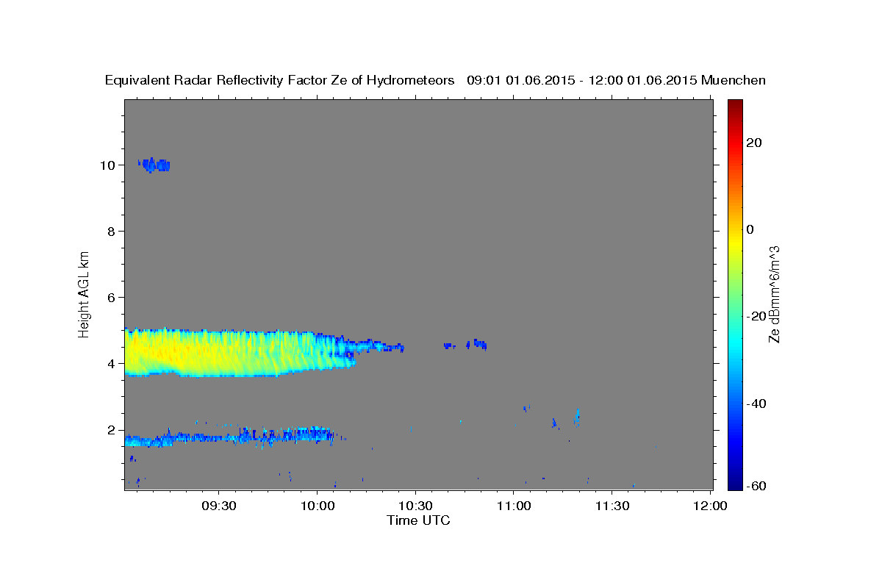
Task: Click the '10:30' time tick label
Action: 415,506
